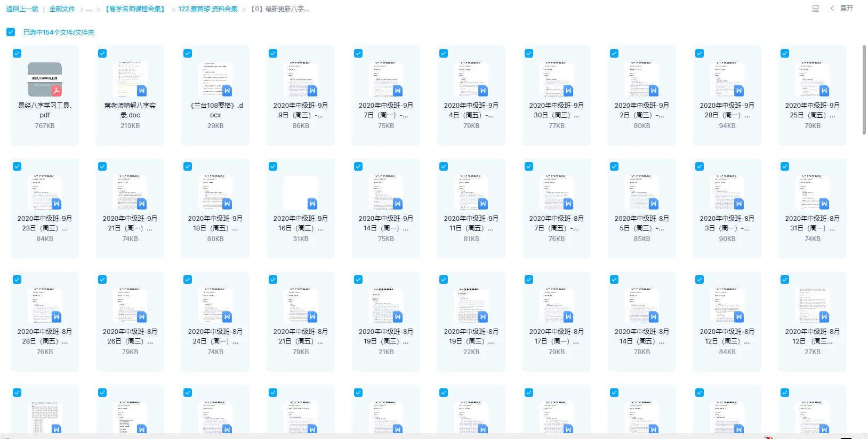Open the 易经八字学习工具.pdf file icon

45,79
